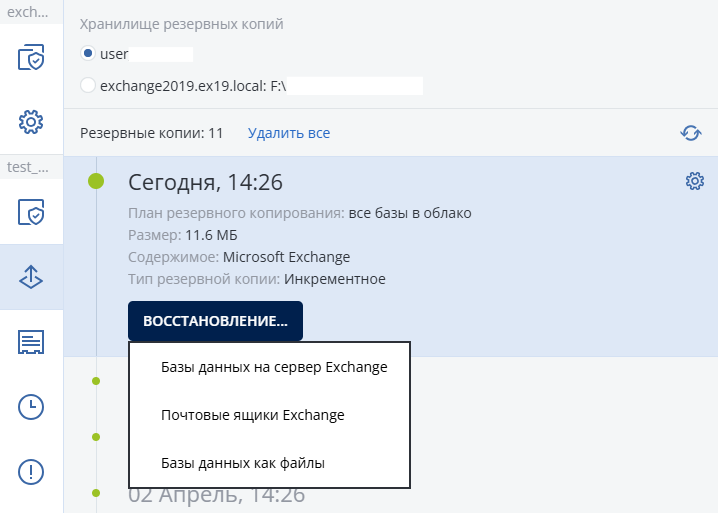Image resolution: width=718 pixels, height=513 pixels.
Task: Select exchange2019.ex19.local storage radio button
Action: [88, 85]
